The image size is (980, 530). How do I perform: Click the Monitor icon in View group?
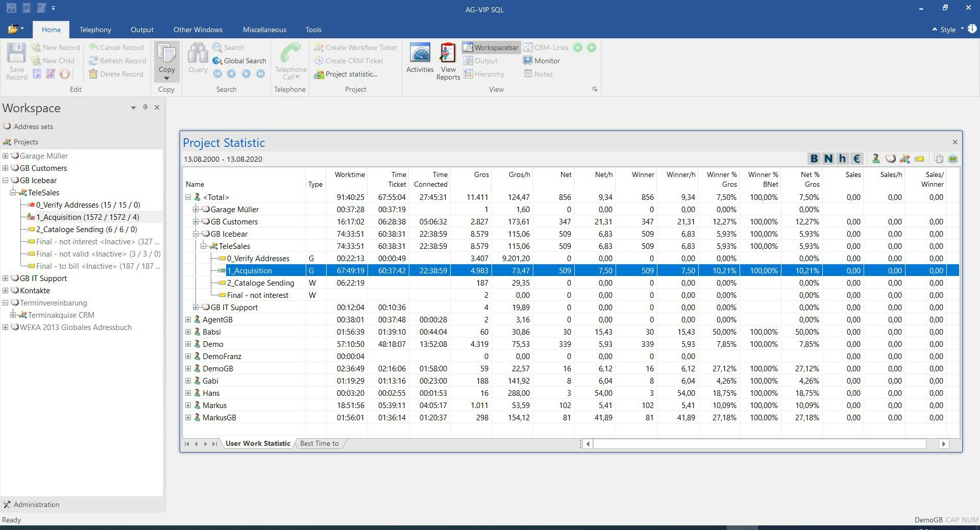point(528,61)
